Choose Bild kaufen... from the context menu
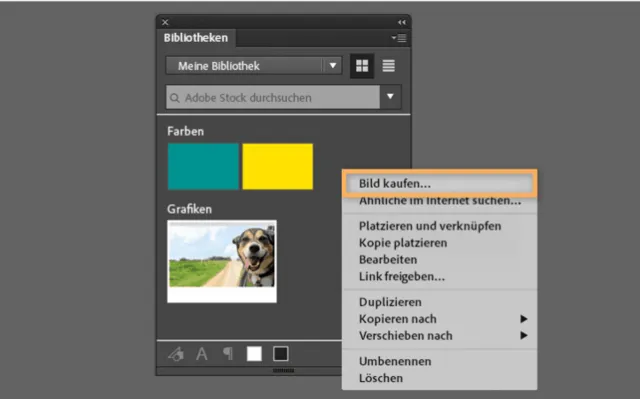This screenshot has height=399, width=640. coord(440,184)
